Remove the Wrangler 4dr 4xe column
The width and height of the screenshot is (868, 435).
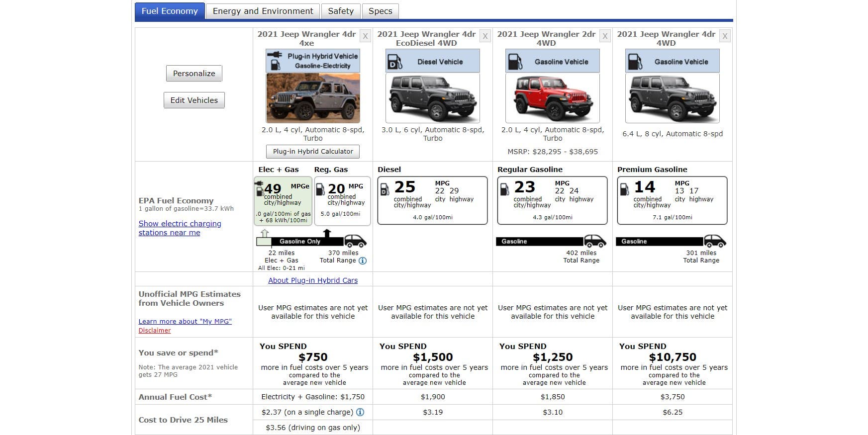pyautogui.click(x=365, y=36)
